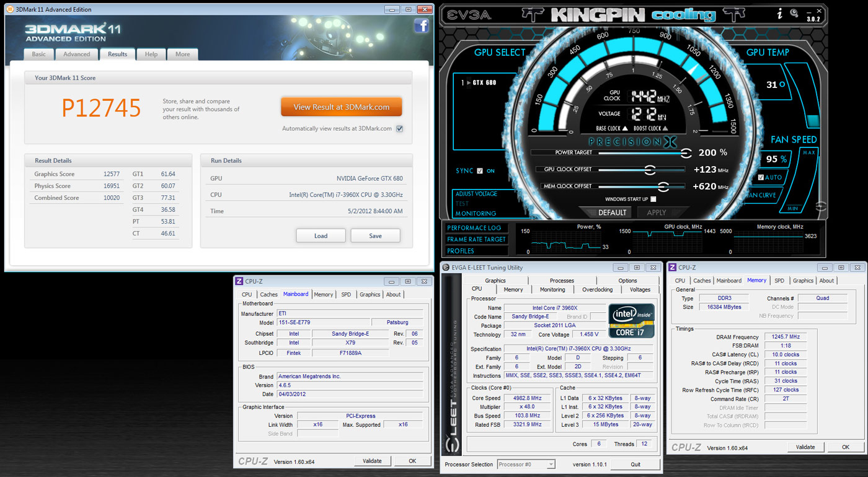This screenshot has height=477, width=868.
Task: Open Caches tab in CPU-Z Mainboard window
Action: coord(269,295)
